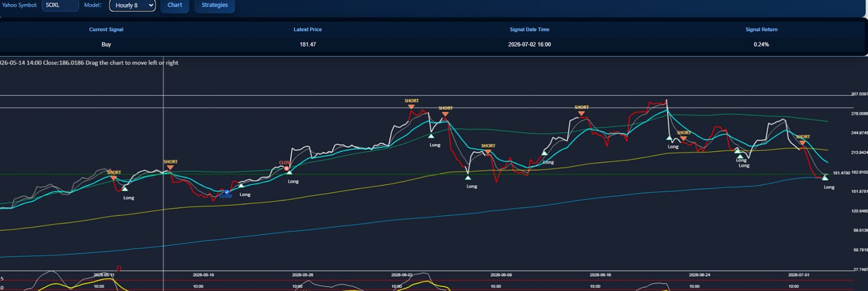Click the 2026-06-16 date axis label
Viewport: 868px width, 291px height.
pos(600,275)
